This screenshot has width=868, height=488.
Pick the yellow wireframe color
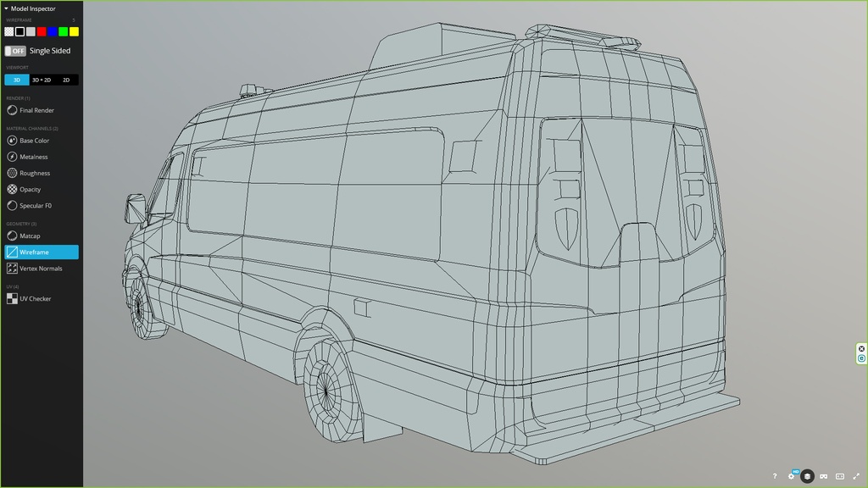tap(74, 31)
